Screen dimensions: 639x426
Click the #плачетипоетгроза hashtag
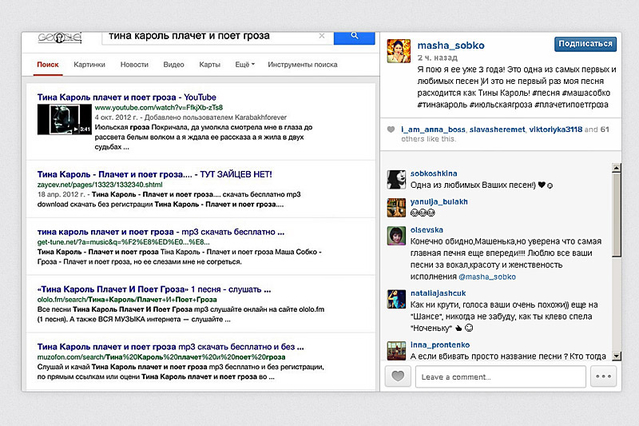[x=571, y=105]
